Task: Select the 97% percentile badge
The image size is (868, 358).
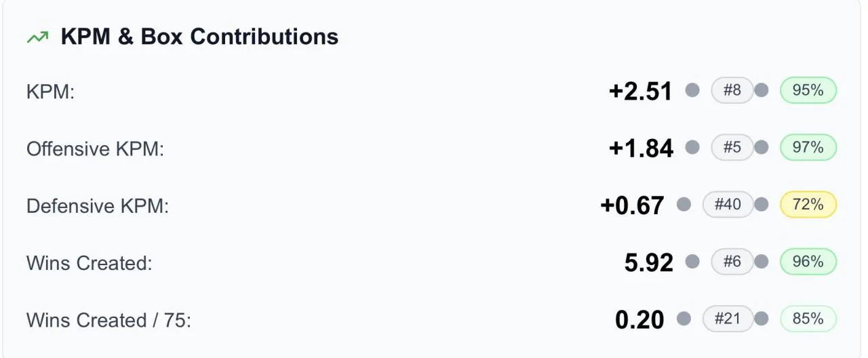Action: point(808,147)
